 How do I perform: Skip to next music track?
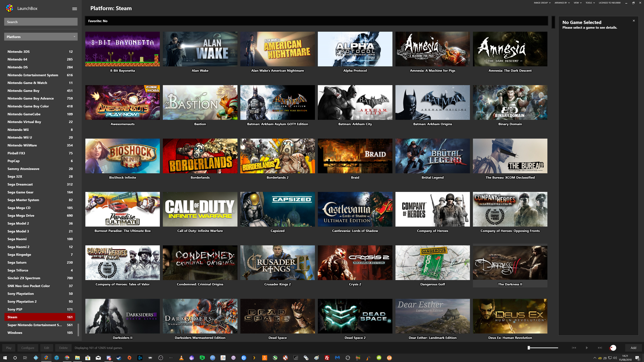click(x=600, y=348)
